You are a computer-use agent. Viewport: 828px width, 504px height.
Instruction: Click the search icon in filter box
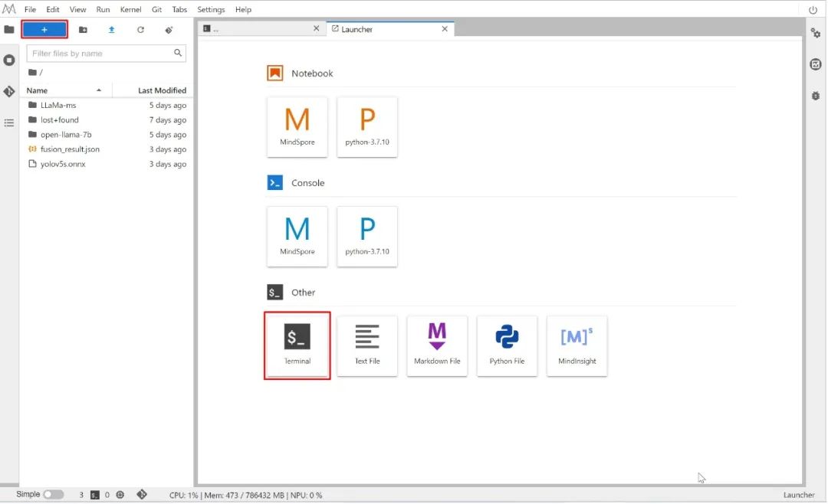click(x=178, y=53)
